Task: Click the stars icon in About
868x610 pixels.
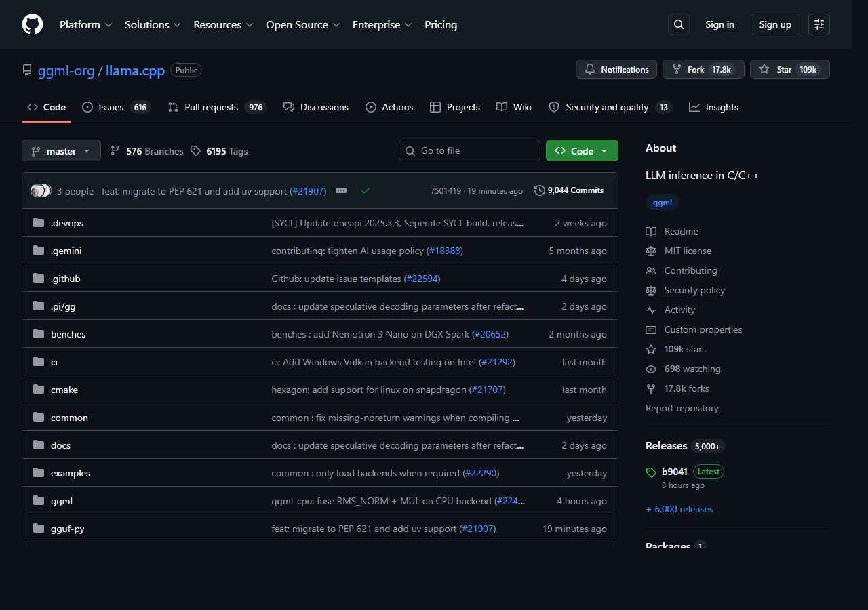Action: 651,349
